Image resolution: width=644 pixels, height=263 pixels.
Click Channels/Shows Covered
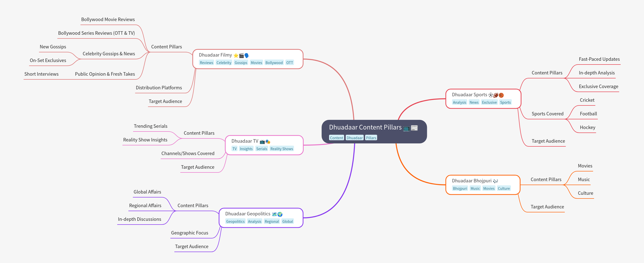(x=188, y=153)
